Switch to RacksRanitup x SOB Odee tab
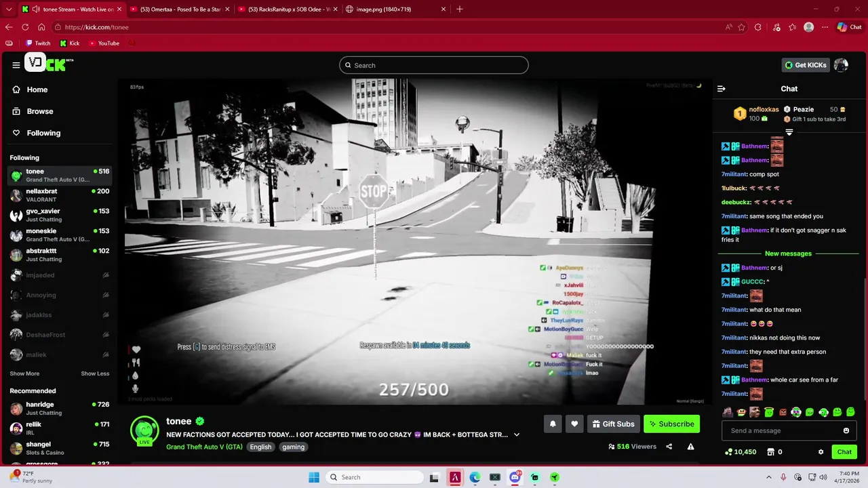 (x=287, y=9)
